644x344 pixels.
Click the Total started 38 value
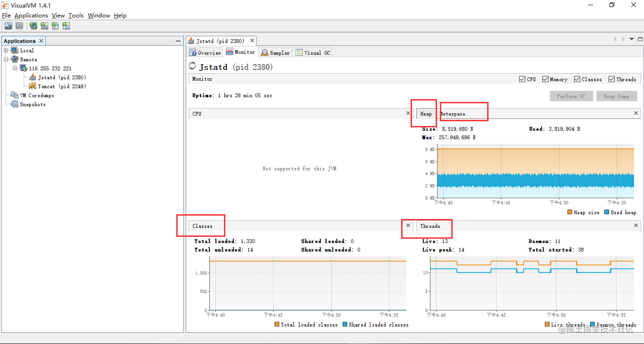580,250
